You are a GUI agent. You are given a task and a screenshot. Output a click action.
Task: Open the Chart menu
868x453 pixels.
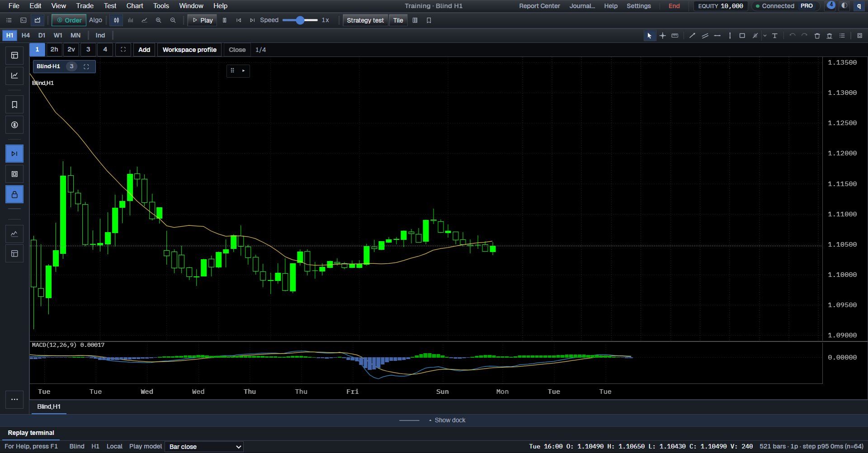pyautogui.click(x=135, y=6)
